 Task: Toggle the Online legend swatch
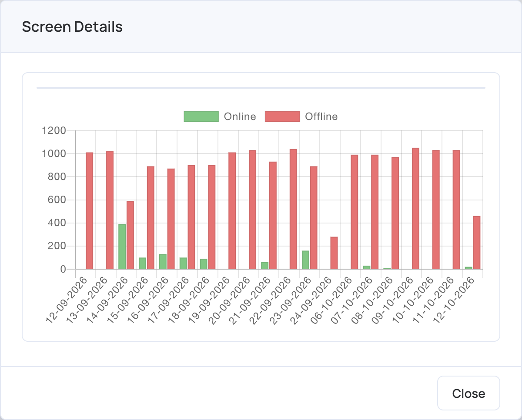point(201,117)
